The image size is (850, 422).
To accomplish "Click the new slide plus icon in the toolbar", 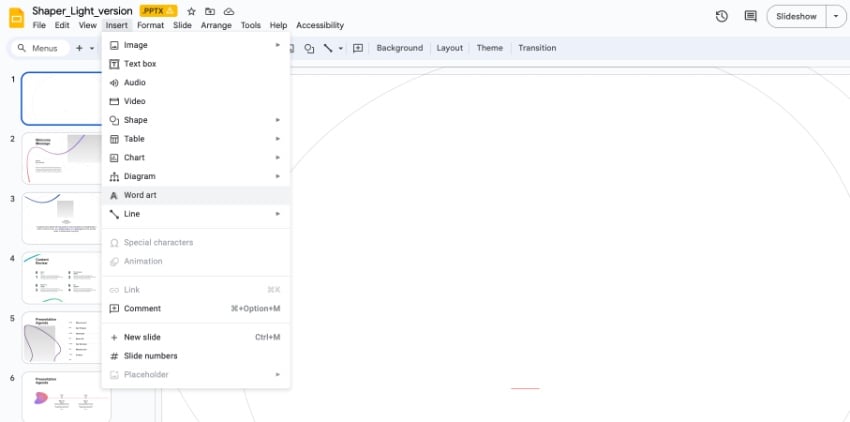I will pyautogui.click(x=79, y=48).
